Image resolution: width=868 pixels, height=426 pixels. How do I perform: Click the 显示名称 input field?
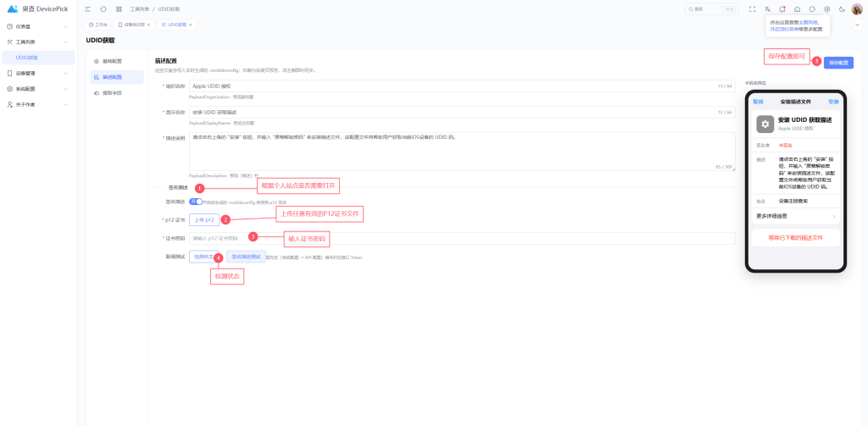[462, 113]
